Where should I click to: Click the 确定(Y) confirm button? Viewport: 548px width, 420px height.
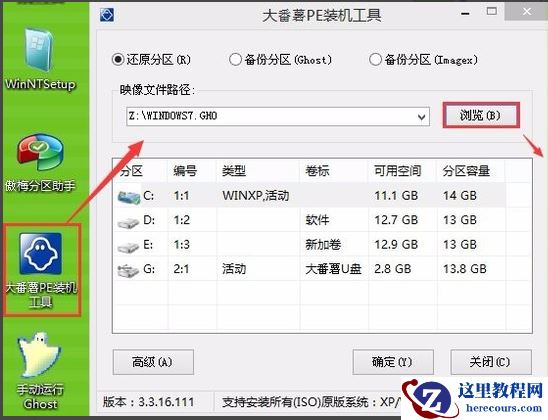[x=393, y=362]
